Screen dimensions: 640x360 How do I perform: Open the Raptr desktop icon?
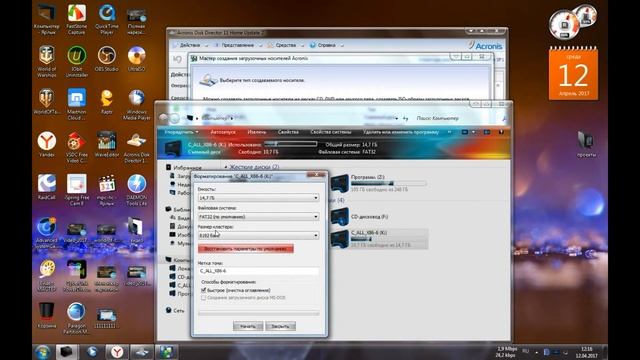[107, 101]
